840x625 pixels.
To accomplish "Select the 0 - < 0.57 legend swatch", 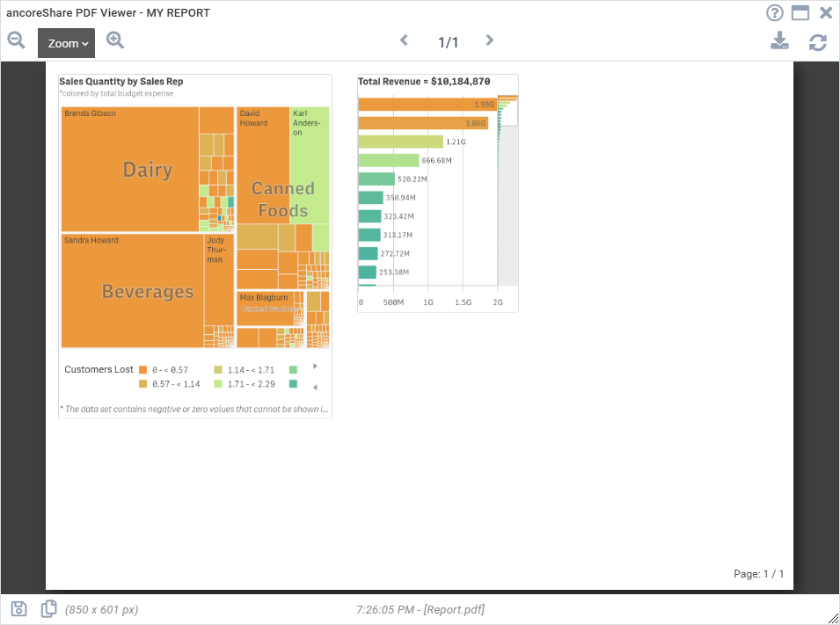I will click(x=143, y=369).
